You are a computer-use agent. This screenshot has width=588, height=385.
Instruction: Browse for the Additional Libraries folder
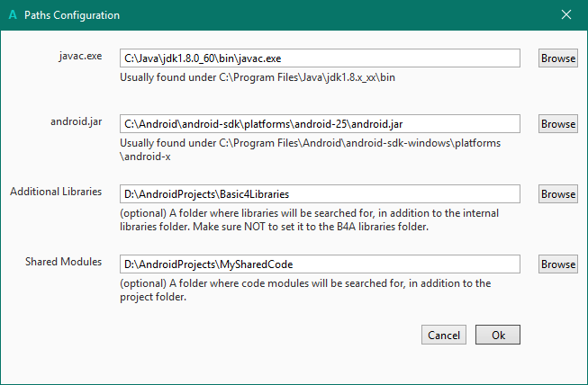[558, 193]
